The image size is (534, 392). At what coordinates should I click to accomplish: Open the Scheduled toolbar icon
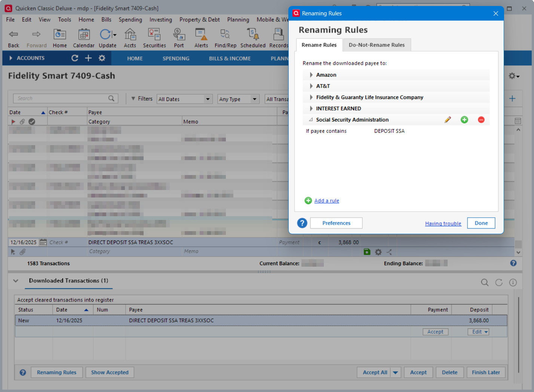[x=253, y=34]
